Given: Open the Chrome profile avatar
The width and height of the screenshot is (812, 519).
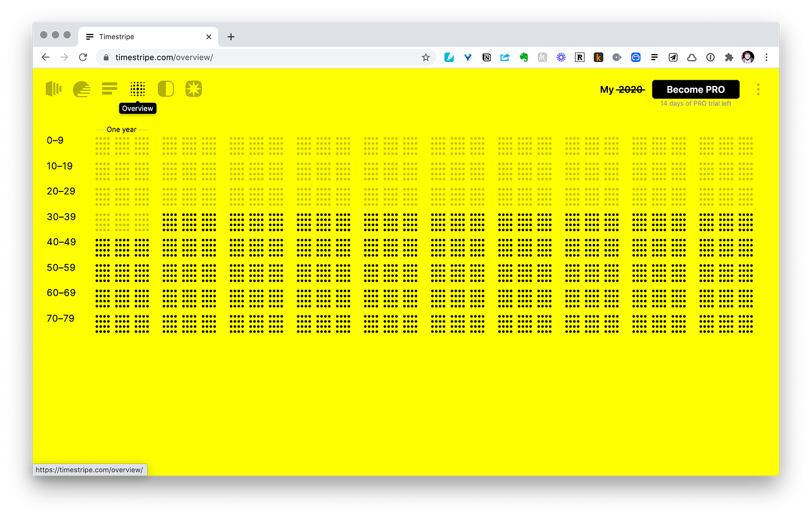Looking at the screenshot, I should click(748, 57).
